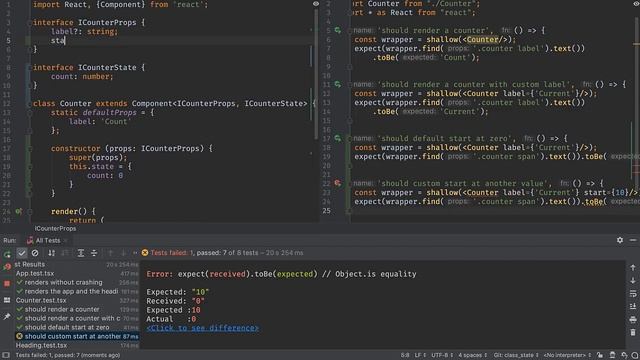This screenshot has height=360, width=640.
Task: Go to previous failed test
Action: (x=110, y=253)
